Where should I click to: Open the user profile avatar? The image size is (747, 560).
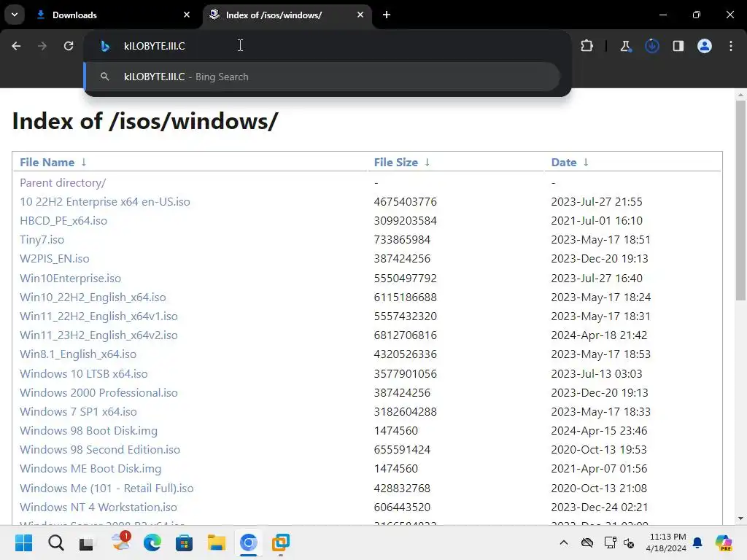(704, 46)
